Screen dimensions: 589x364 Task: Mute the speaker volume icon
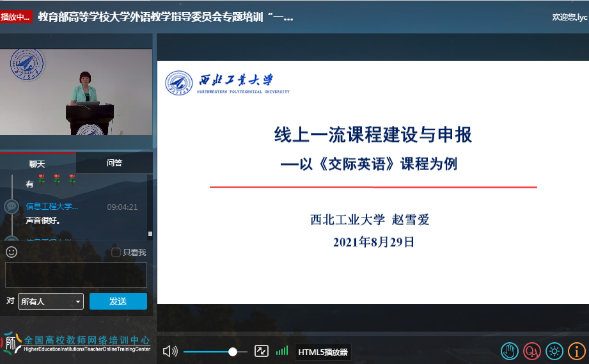170,351
